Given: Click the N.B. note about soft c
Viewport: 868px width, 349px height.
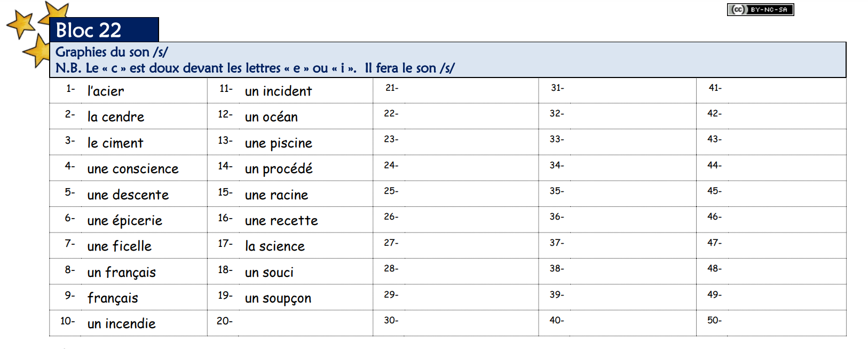Looking at the screenshot, I should point(255,68).
